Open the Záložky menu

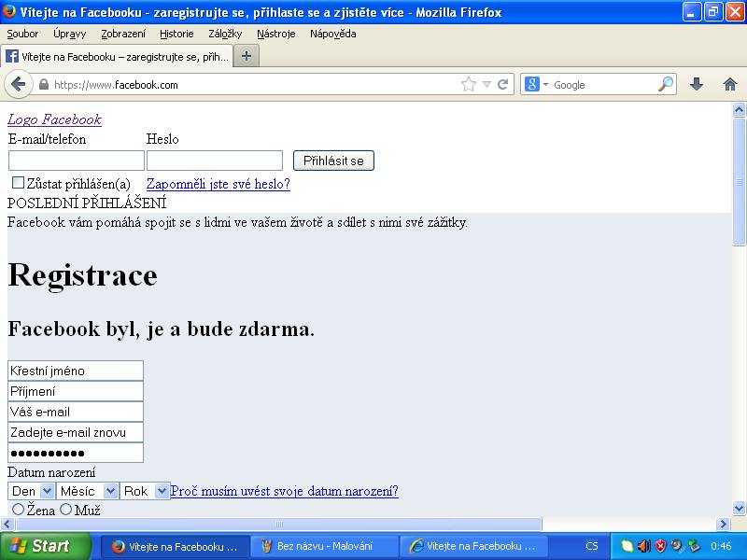click(x=225, y=34)
